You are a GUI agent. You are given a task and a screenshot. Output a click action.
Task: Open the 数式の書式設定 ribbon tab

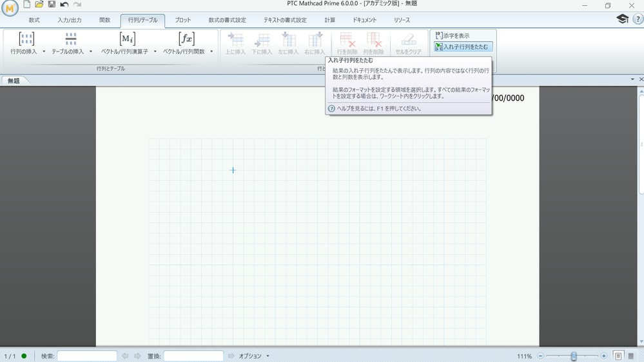click(x=227, y=20)
